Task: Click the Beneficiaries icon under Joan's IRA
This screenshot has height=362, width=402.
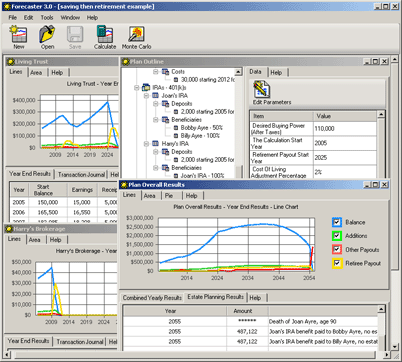Action: click(166, 120)
